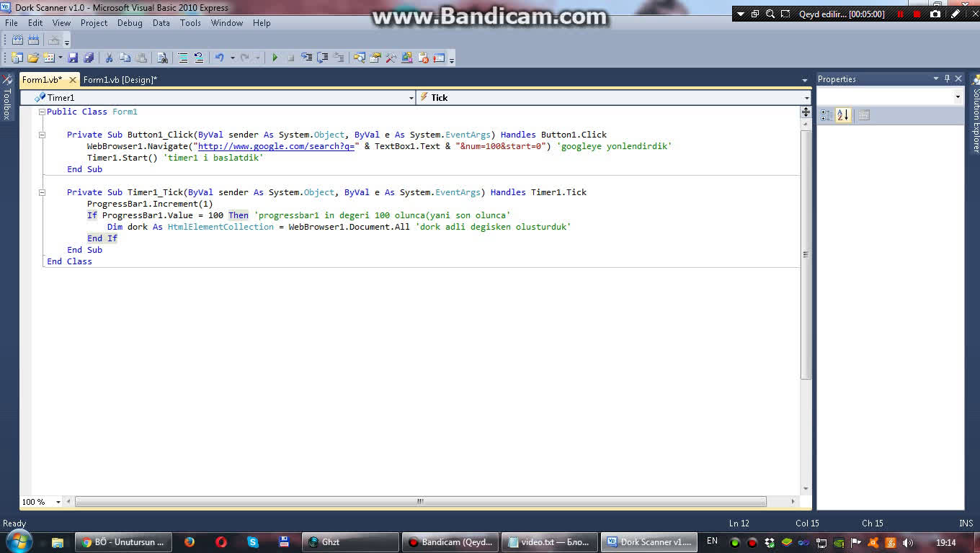Click the horizontal scrollbar of the code editor
Viewport: 980px width, 553px height.
(420, 502)
